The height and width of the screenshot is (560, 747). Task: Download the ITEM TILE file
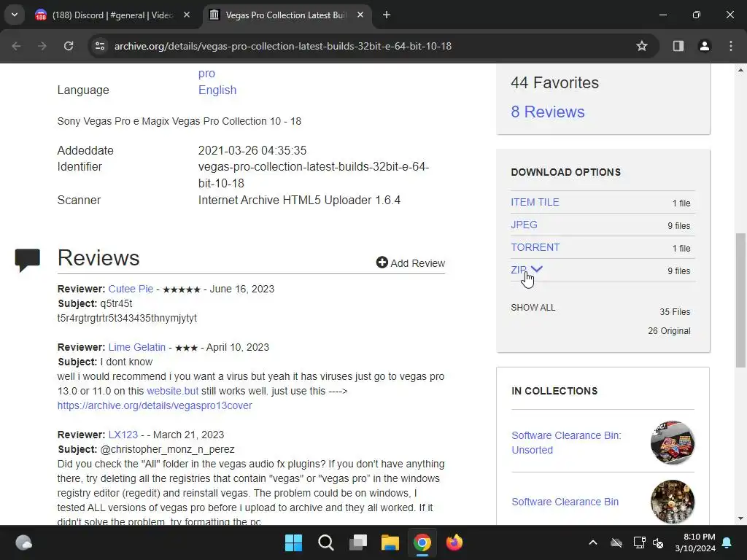[535, 203]
